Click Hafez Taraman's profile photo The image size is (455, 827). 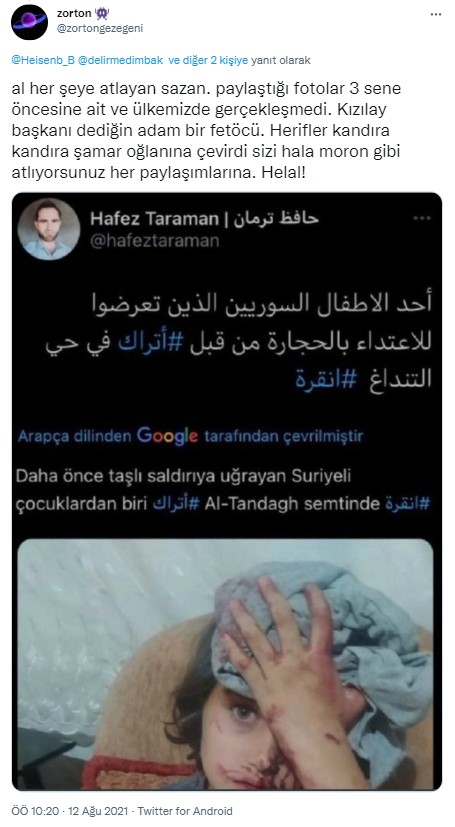pyautogui.click(x=49, y=229)
